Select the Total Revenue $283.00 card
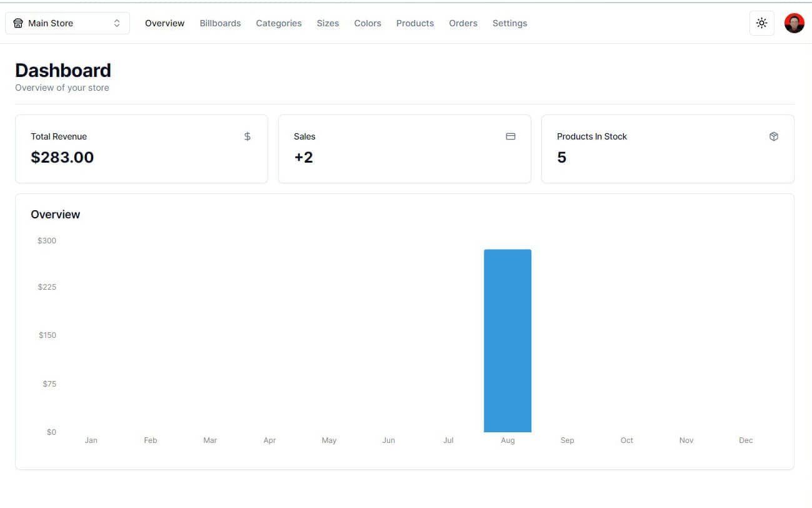The image size is (812, 508). [141, 149]
